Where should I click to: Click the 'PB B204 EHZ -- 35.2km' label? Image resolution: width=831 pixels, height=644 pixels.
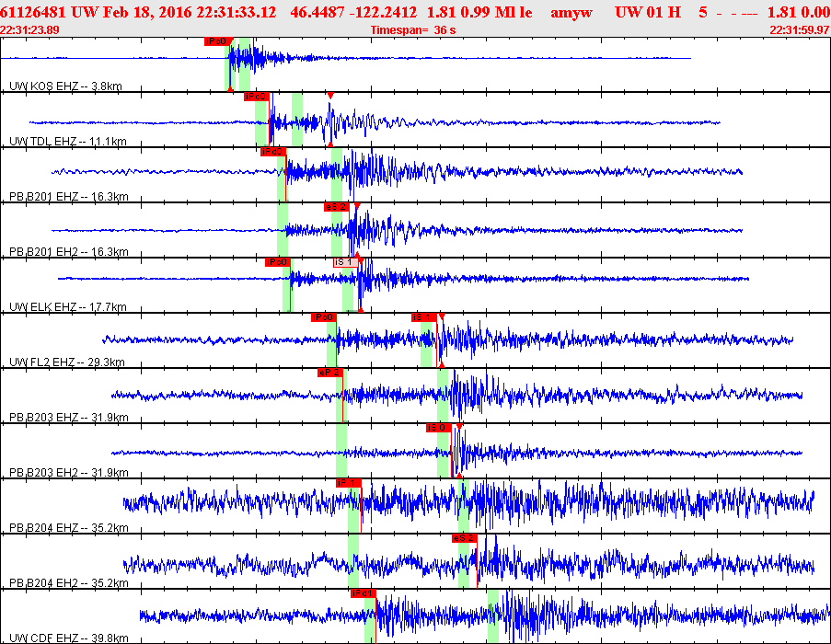pos(69,527)
